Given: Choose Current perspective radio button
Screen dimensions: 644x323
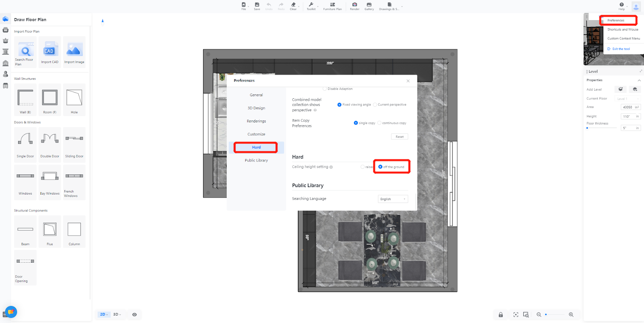Looking at the screenshot, I should tap(375, 105).
